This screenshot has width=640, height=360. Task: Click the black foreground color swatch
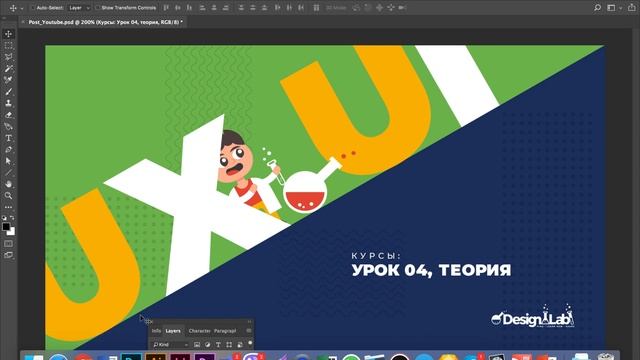[x=6, y=227]
